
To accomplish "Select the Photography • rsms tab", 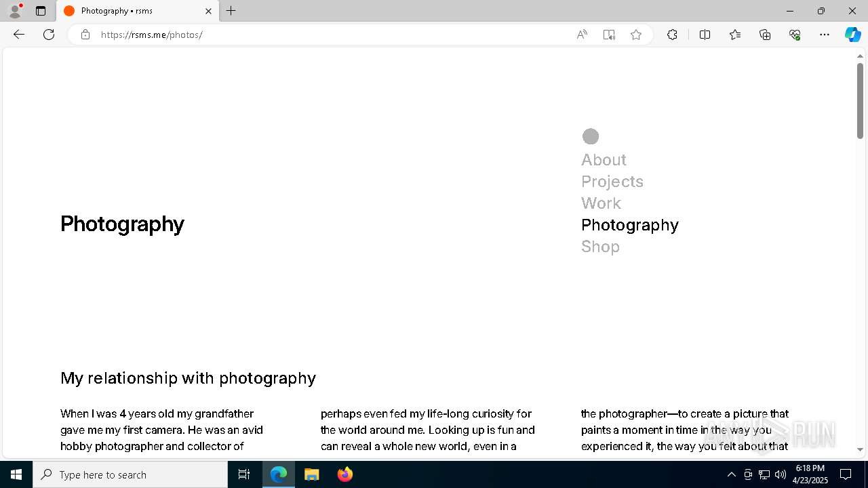I will click(x=138, y=11).
